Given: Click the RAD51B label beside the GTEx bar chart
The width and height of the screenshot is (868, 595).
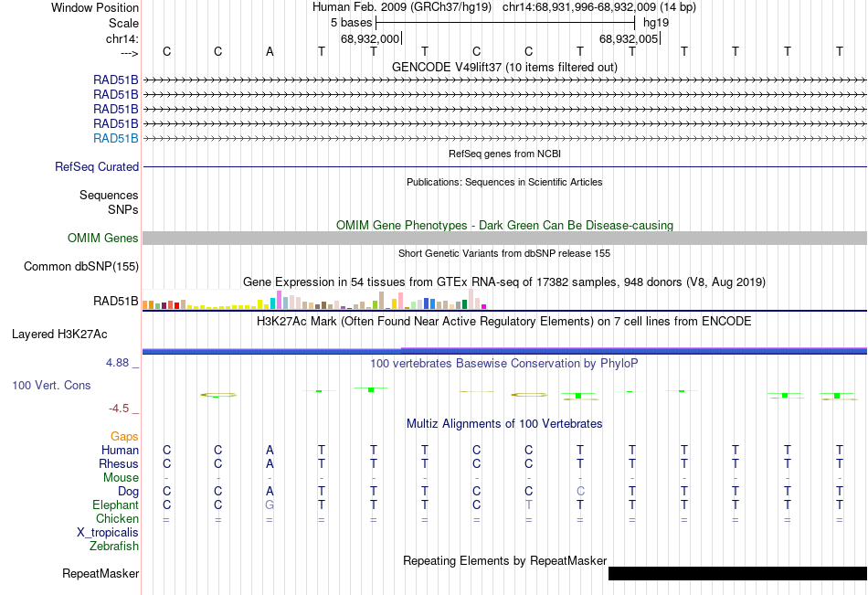Looking at the screenshot, I should pyautogui.click(x=116, y=301).
